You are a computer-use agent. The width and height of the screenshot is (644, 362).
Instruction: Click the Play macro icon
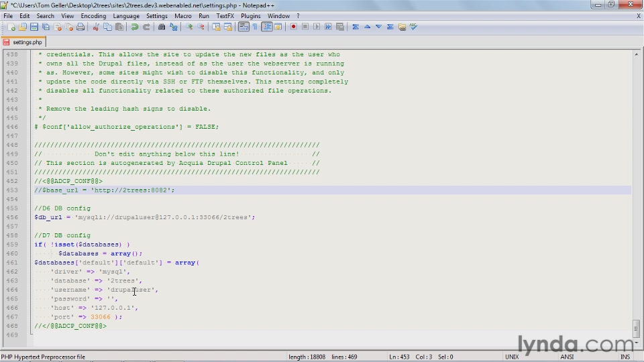tap(317, 27)
